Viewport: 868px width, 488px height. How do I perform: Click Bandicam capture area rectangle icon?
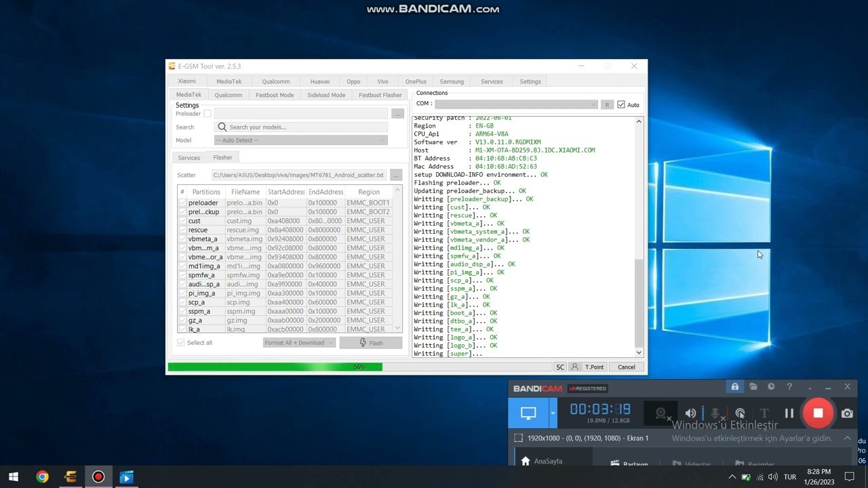518,438
